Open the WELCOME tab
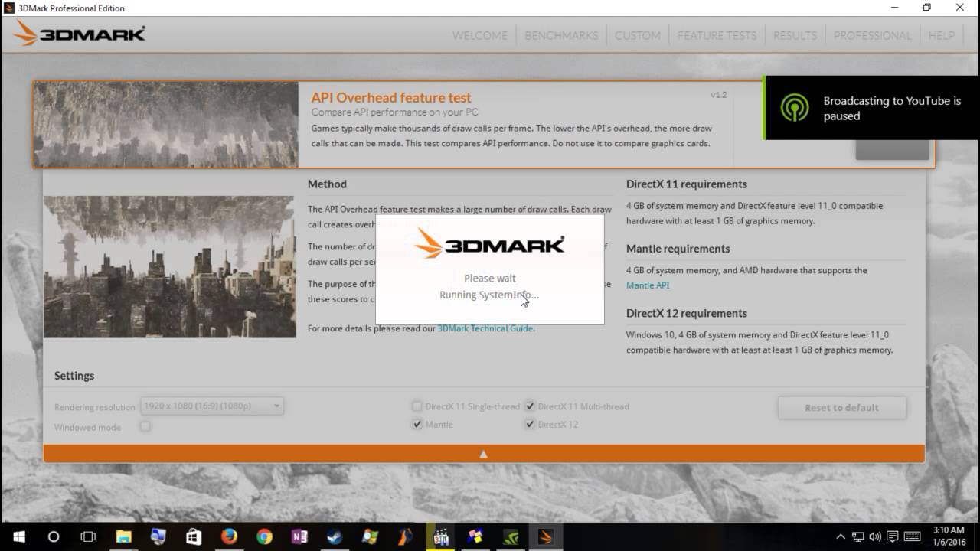 480,35
